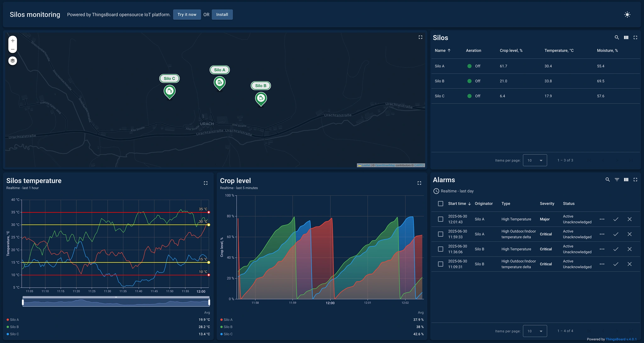Dismiss the Silo B High Temperature alarm with X

click(x=630, y=249)
